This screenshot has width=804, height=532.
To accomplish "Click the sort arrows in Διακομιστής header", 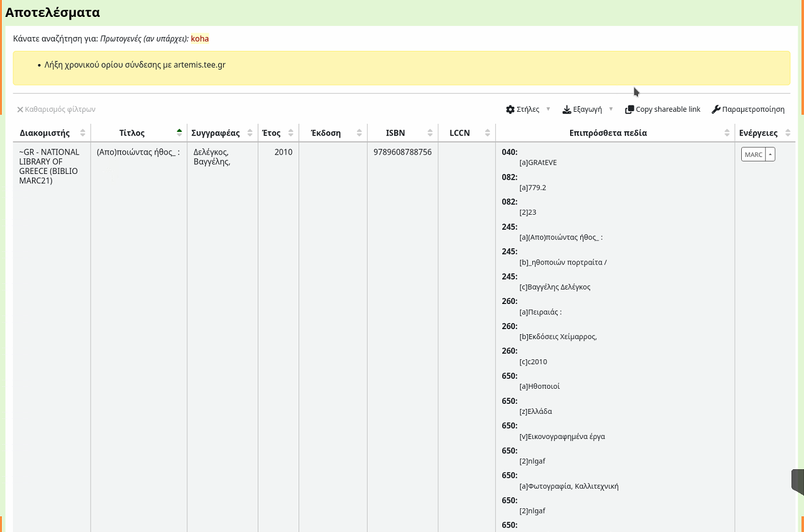I will [x=82, y=133].
